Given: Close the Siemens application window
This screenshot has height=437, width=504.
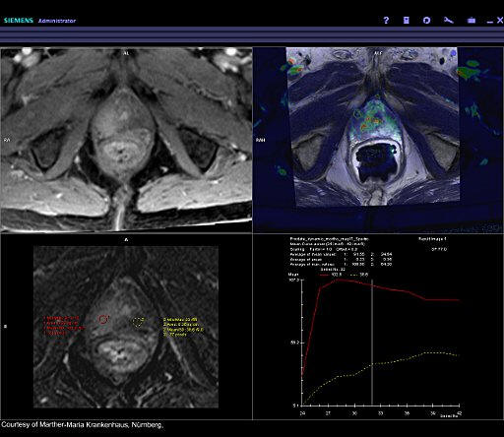Looking at the screenshot, I should [x=500, y=21].
